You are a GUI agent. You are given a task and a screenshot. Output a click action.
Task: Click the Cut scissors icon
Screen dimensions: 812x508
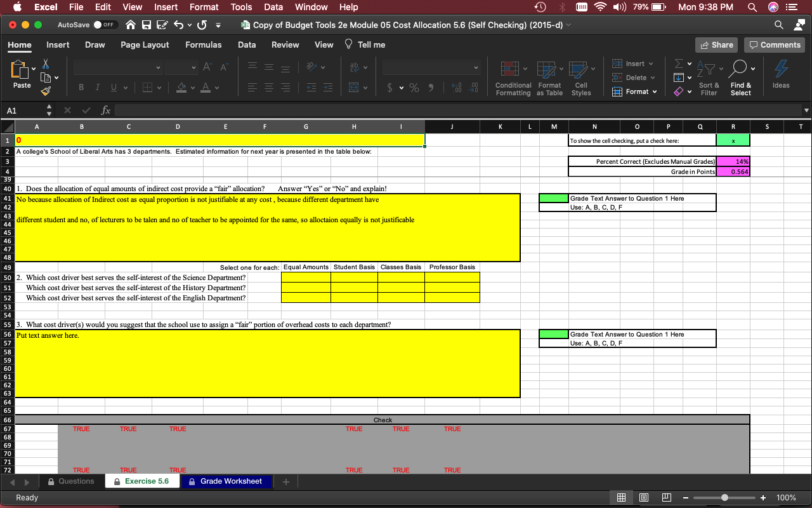46,63
